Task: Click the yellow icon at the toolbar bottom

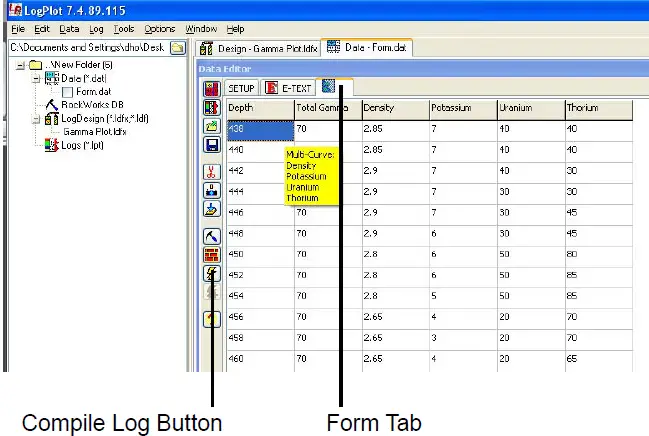Action: coord(212,319)
